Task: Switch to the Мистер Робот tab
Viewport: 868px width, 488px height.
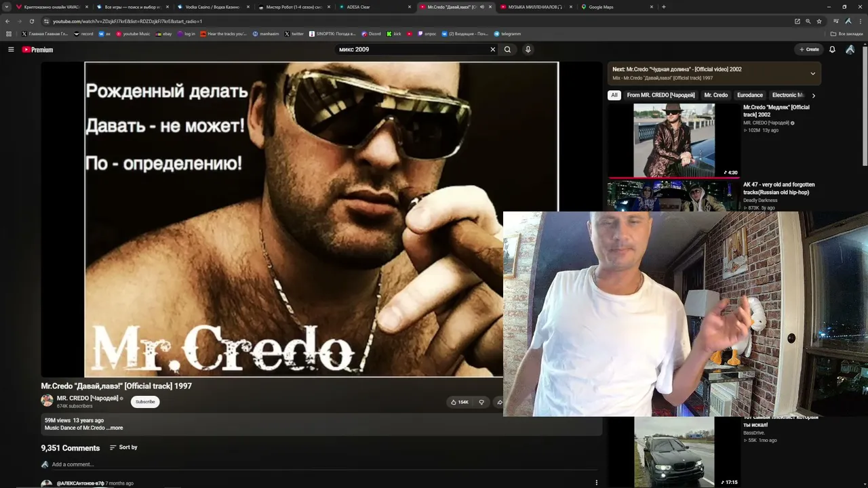Action: coord(293,7)
